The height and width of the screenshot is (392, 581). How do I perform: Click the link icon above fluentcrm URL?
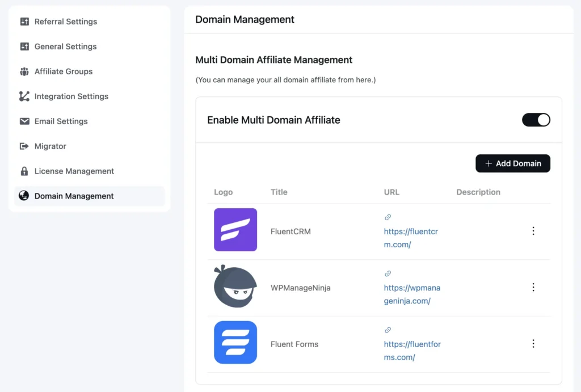(388, 217)
